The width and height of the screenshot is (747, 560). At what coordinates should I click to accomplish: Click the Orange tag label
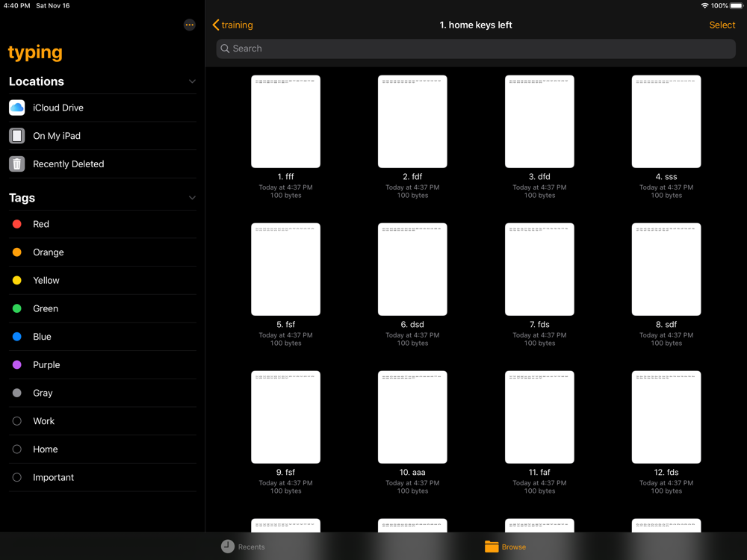(x=48, y=252)
